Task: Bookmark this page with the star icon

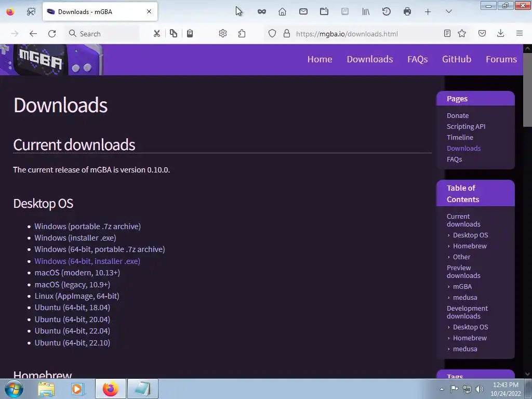Action: [x=462, y=33]
